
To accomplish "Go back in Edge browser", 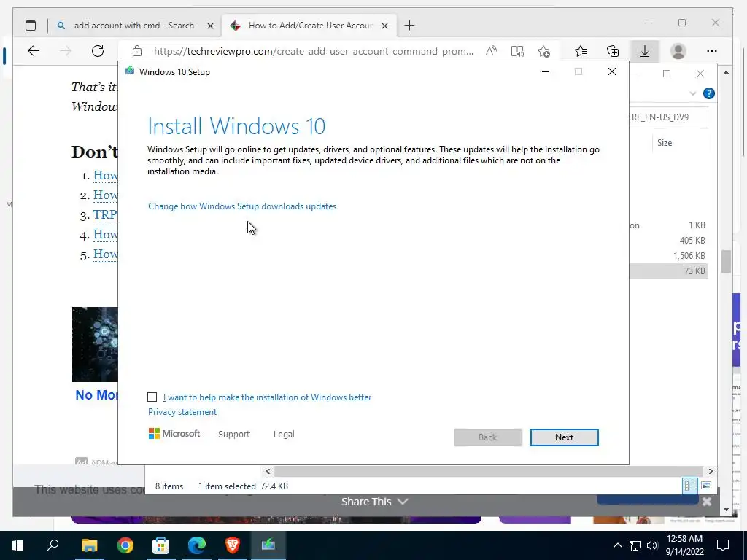I will 34,51.
